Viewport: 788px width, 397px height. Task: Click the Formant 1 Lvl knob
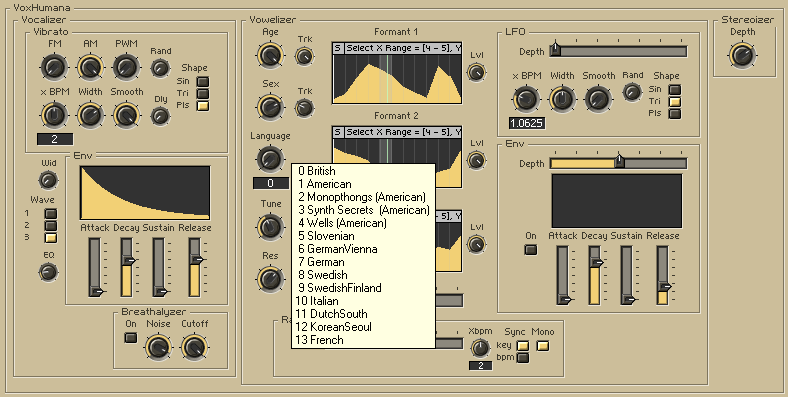click(476, 72)
